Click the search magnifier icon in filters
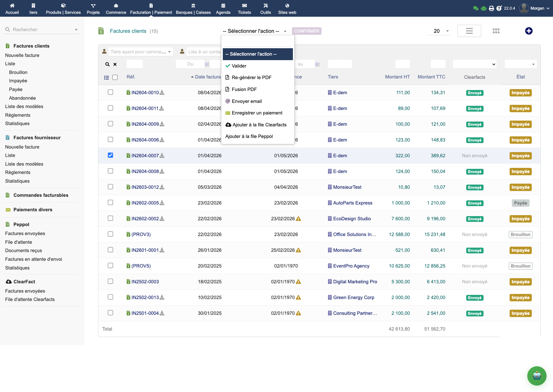The height and width of the screenshot is (392, 553). [x=107, y=64]
